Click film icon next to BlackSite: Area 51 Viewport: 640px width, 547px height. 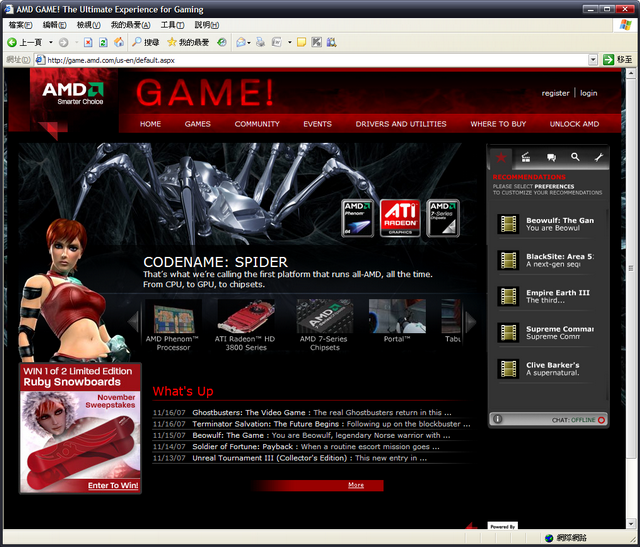pos(509,260)
